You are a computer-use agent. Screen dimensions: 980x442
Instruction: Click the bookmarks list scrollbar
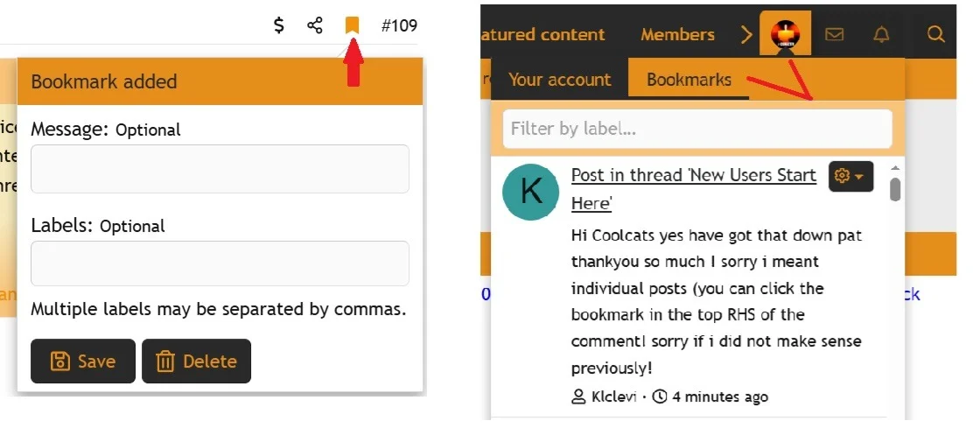[x=895, y=190]
